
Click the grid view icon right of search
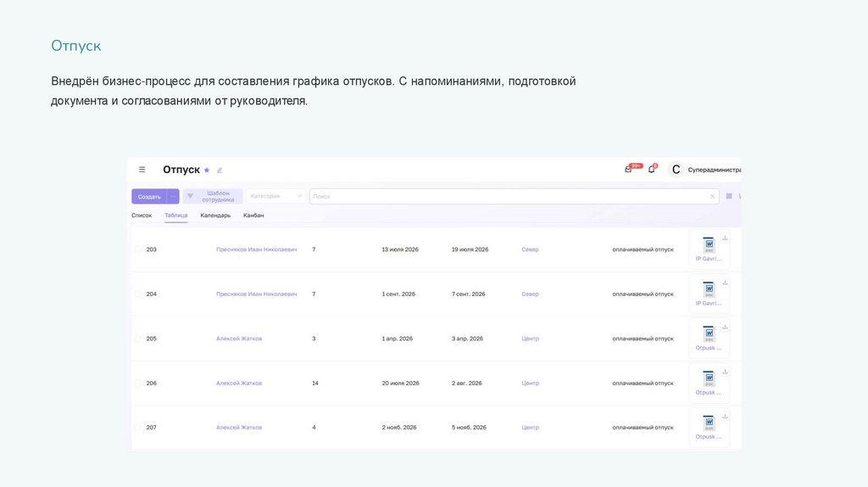coord(729,196)
